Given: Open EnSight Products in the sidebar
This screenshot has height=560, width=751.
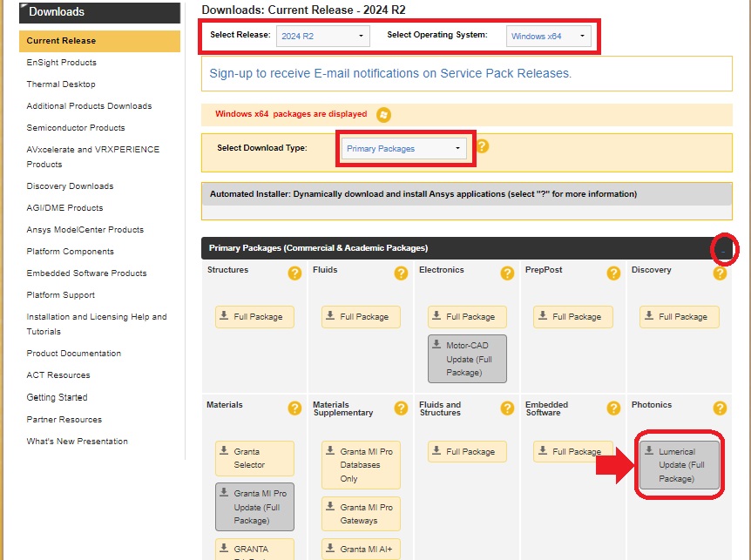Looking at the screenshot, I should pyautogui.click(x=61, y=63).
